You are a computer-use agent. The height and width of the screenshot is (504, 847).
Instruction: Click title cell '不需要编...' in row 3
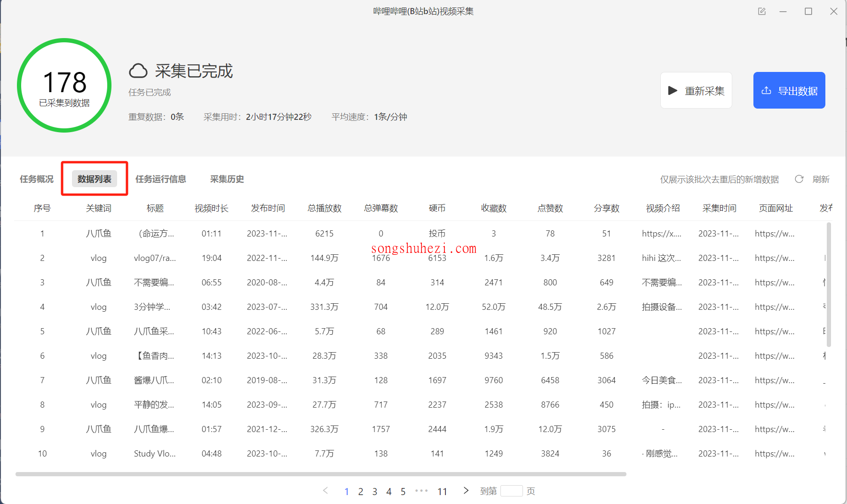click(154, 283)
